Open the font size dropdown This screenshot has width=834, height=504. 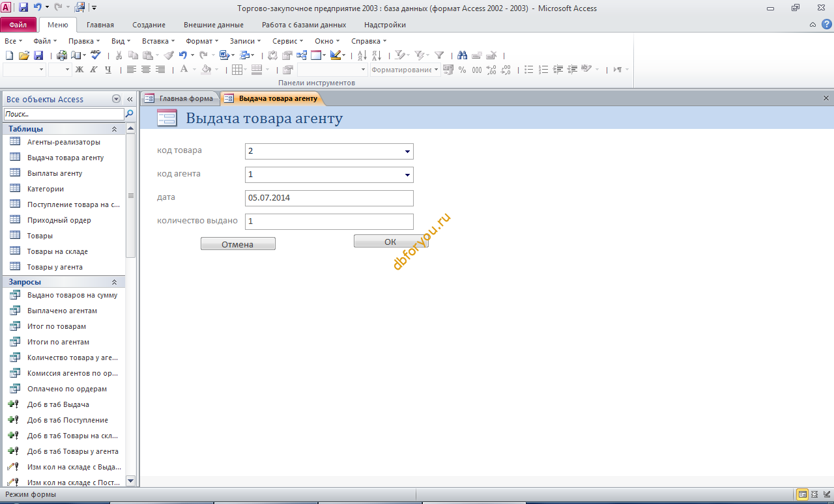click(68, 70)
